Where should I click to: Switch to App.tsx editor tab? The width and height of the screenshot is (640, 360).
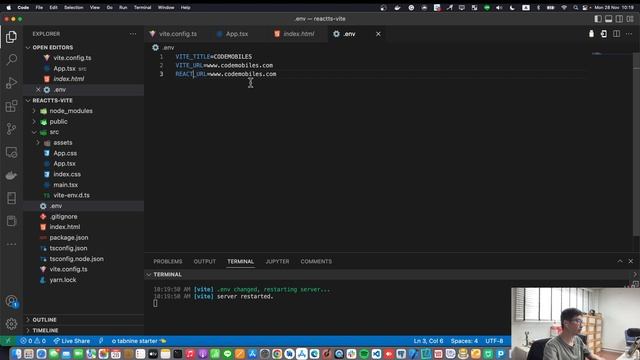237,34
